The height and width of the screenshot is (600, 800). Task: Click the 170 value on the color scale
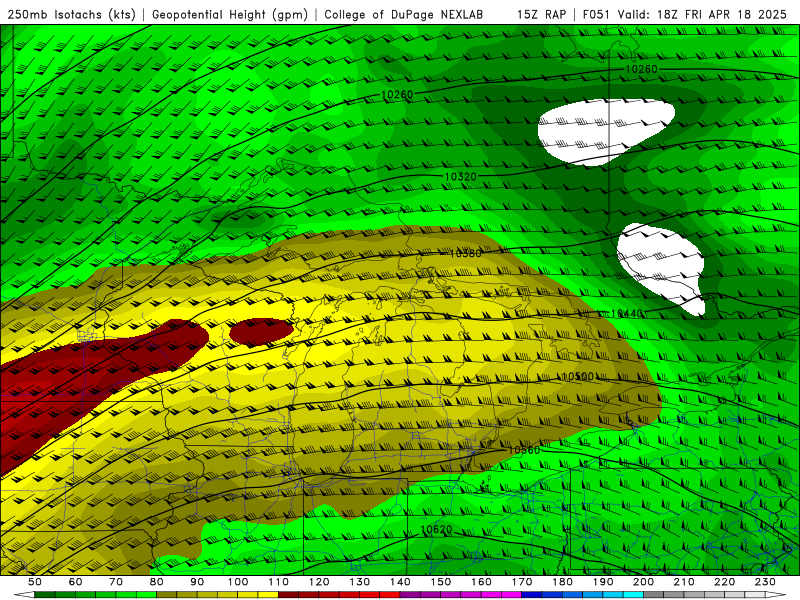tap(522, 582)
